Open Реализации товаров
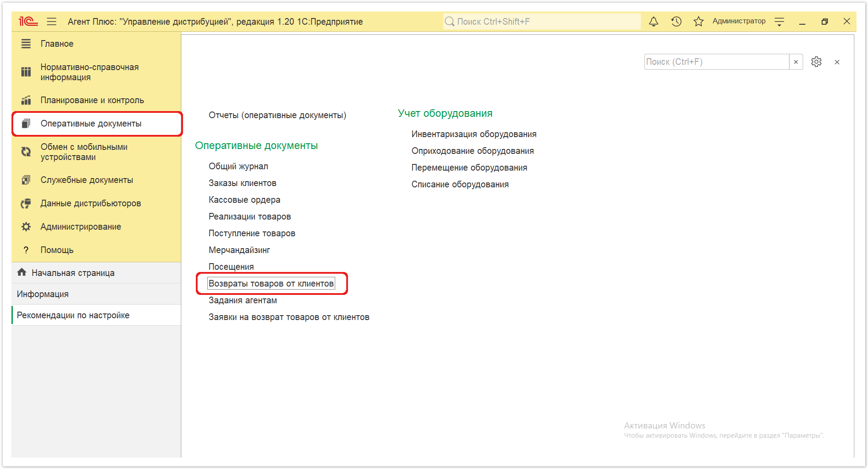The width and height of the screenshot is (868, 469). tap(250, 216)
